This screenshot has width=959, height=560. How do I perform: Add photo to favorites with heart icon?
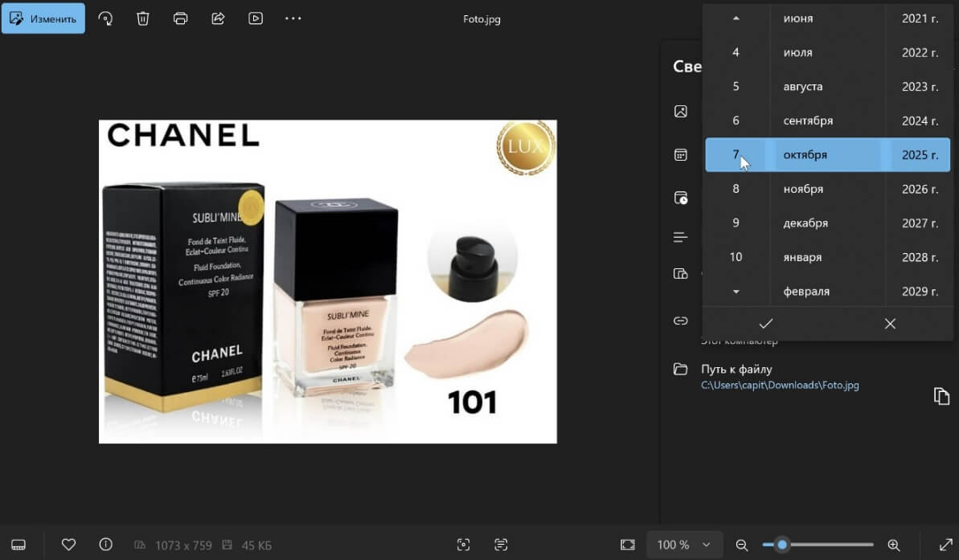[68, 545]
